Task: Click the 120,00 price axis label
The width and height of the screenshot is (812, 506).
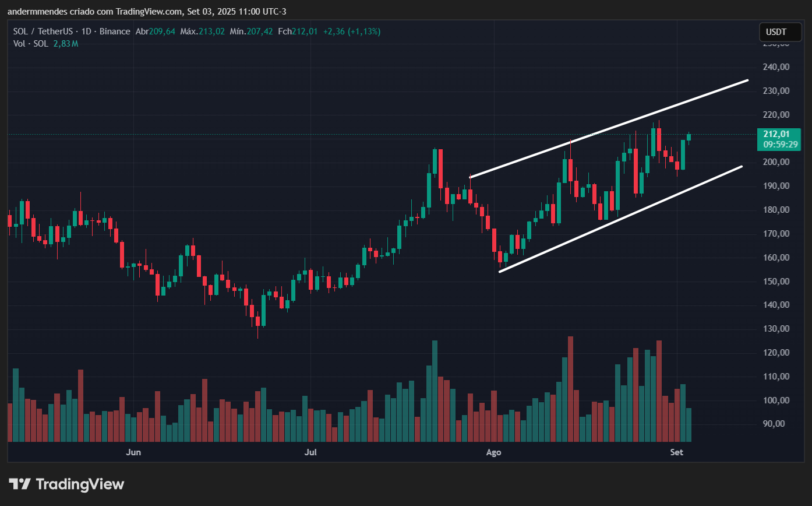Action: 776,353
